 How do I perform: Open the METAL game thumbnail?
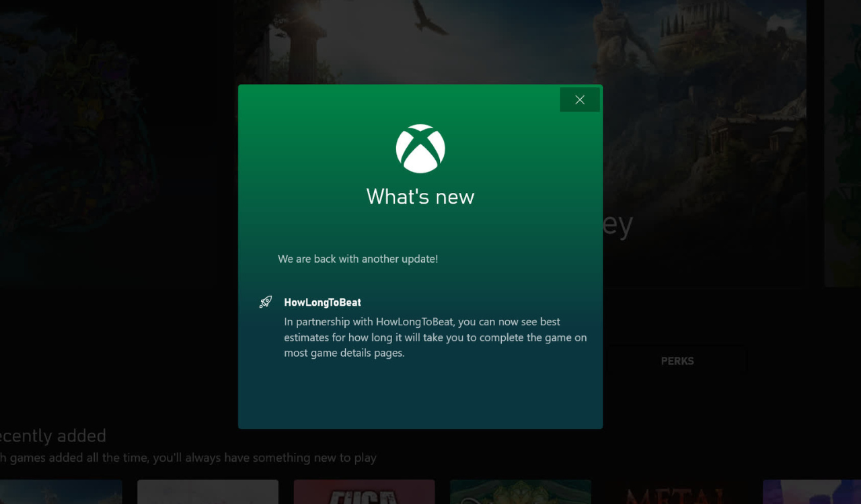[x=677, y=492]
